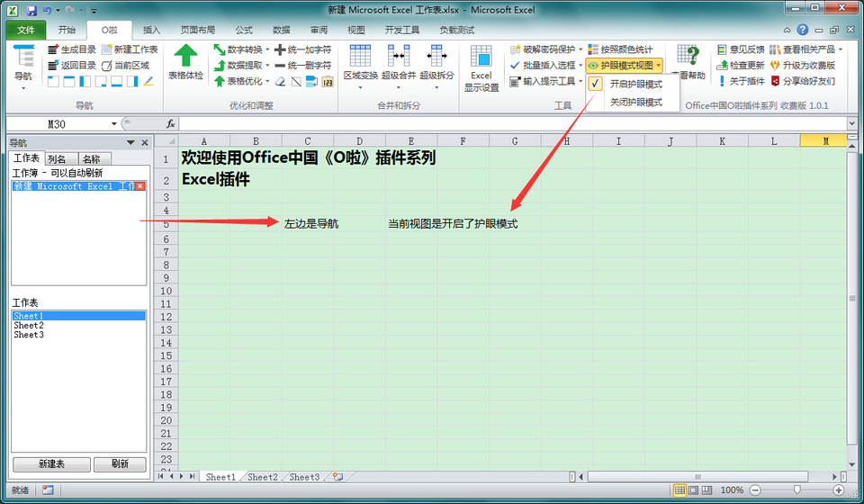Open 查看帮助 help icon
Viewport: 864px width, 504px height.
point(688,56)
